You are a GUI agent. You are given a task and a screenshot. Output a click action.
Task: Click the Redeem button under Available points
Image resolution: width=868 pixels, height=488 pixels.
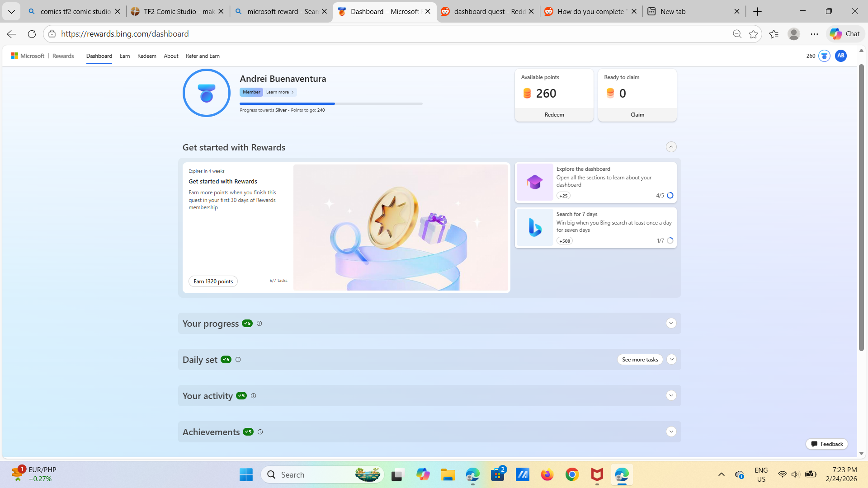pyautogui.click(x=554, y=115)
